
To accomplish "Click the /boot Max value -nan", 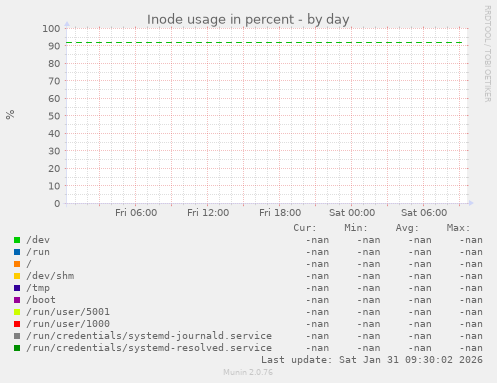I will pyautogui.click(x=471, y=300).
